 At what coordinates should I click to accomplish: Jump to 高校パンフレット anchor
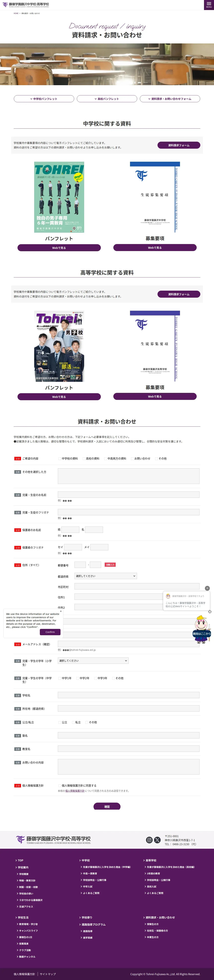[x=107, y=99]
